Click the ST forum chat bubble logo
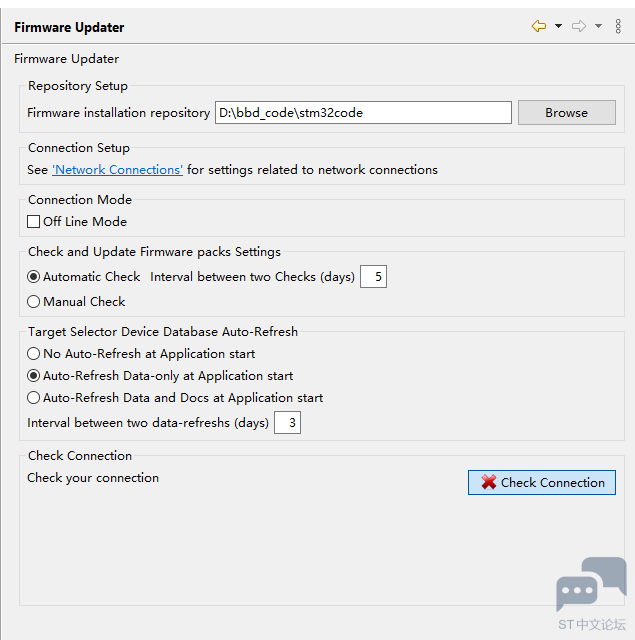This screenshot has width=635, height=640. (x=590, y=586)
